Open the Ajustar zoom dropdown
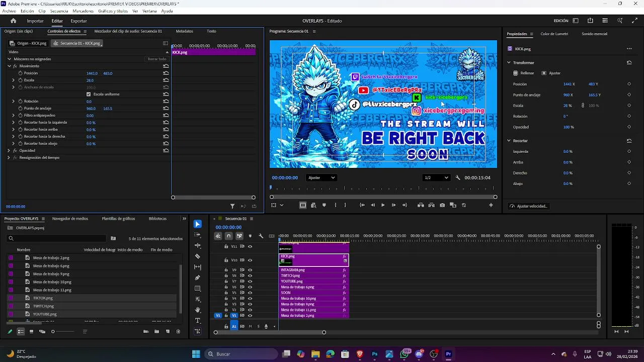Viewport: 644px width, 362px height. pyautogui.click(x=321, y=177)
